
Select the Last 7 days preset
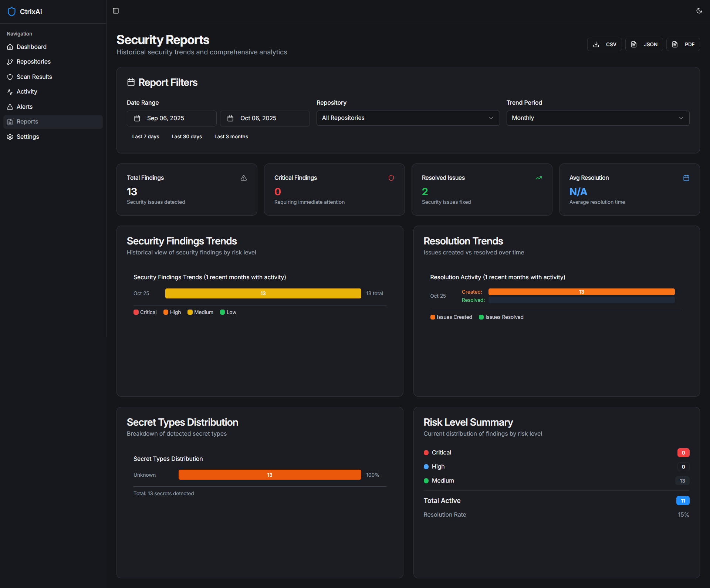(146, 136)
